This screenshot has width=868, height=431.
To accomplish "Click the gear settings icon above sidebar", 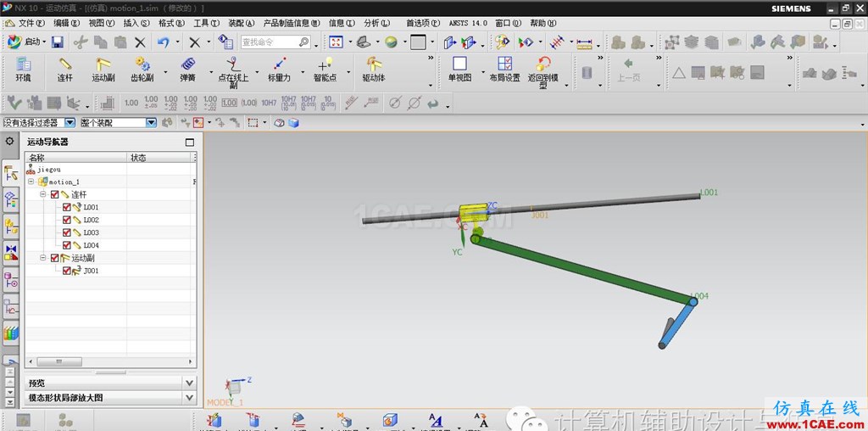I will click(x=9, y=141).
